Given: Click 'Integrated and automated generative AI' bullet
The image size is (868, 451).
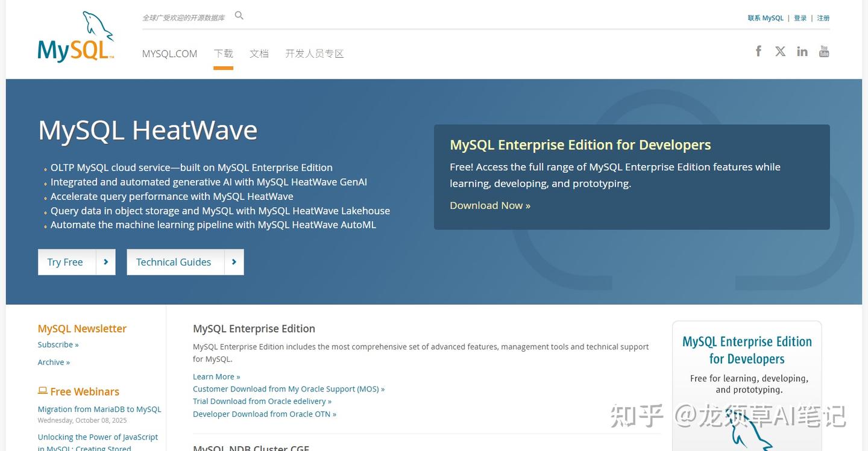Looking at the screenshot, I should click(x=209, y=182).
